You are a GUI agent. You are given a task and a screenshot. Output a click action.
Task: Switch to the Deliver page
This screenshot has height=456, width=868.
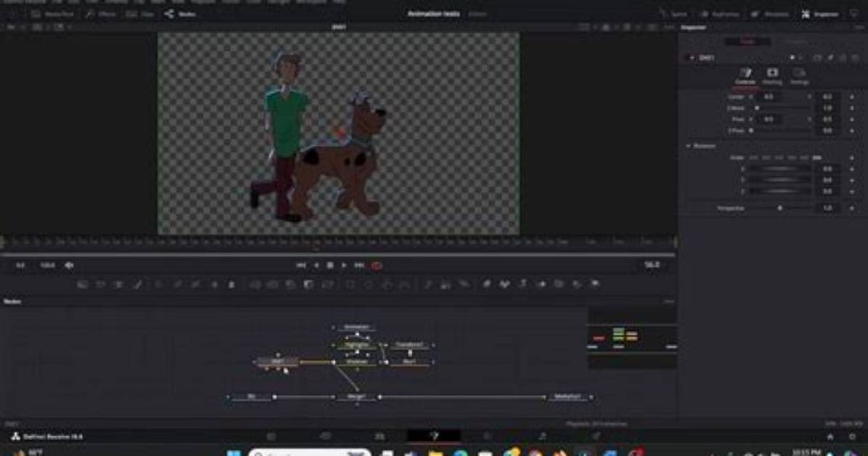[596, 436]
